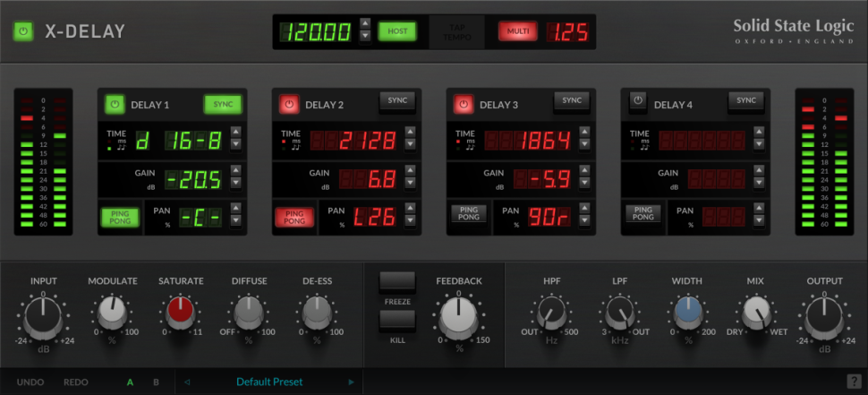Increase Delay 1 pan value

point(236,208)
